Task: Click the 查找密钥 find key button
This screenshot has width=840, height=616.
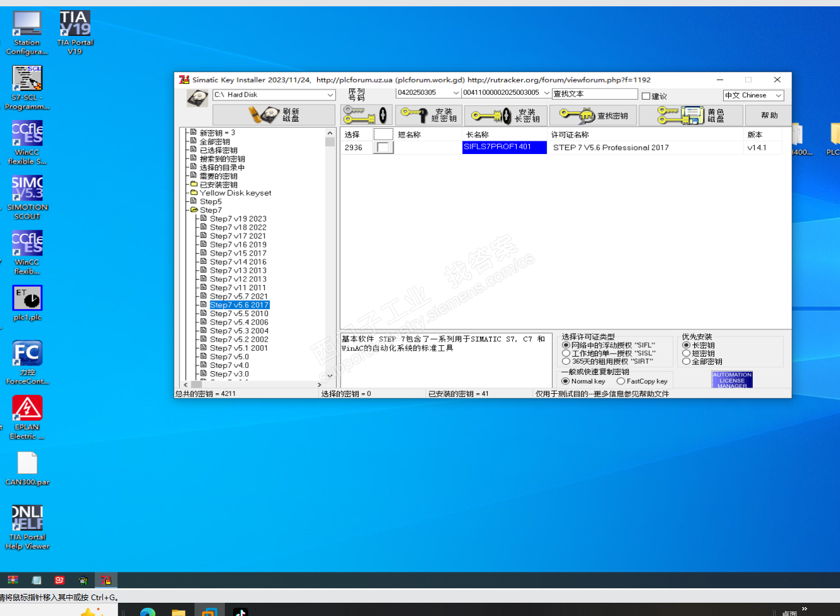Action: tap(594, 115)
